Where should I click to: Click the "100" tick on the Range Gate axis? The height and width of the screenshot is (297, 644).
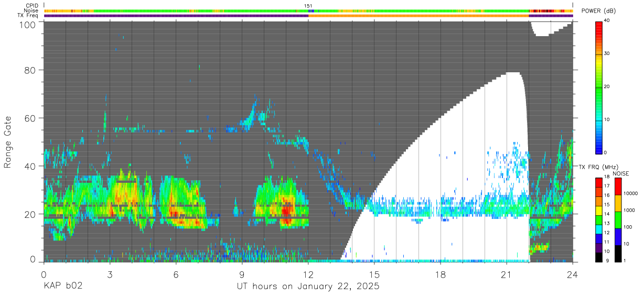pos(28,25)
